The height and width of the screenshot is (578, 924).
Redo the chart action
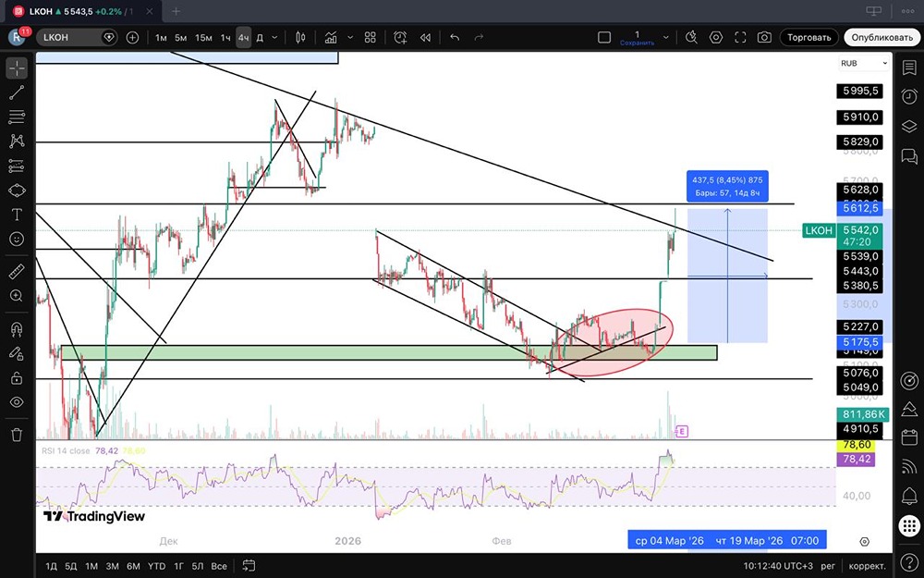479,37
